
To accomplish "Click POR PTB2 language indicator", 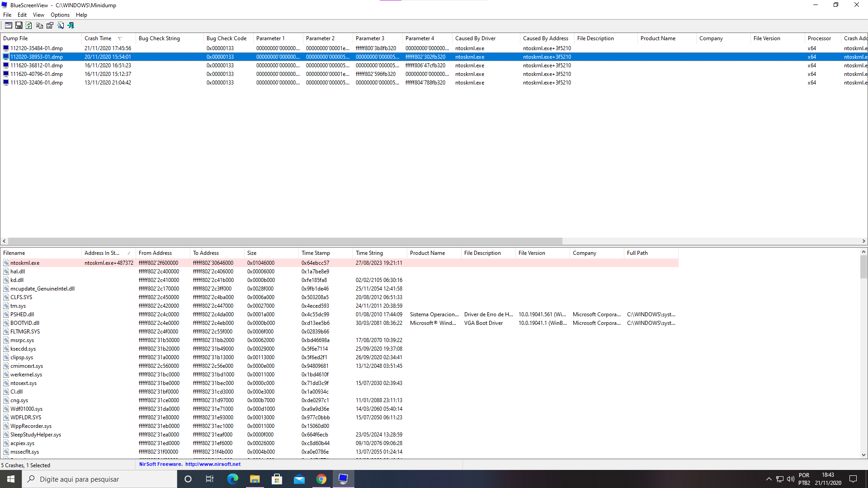I will pos(804,479).
